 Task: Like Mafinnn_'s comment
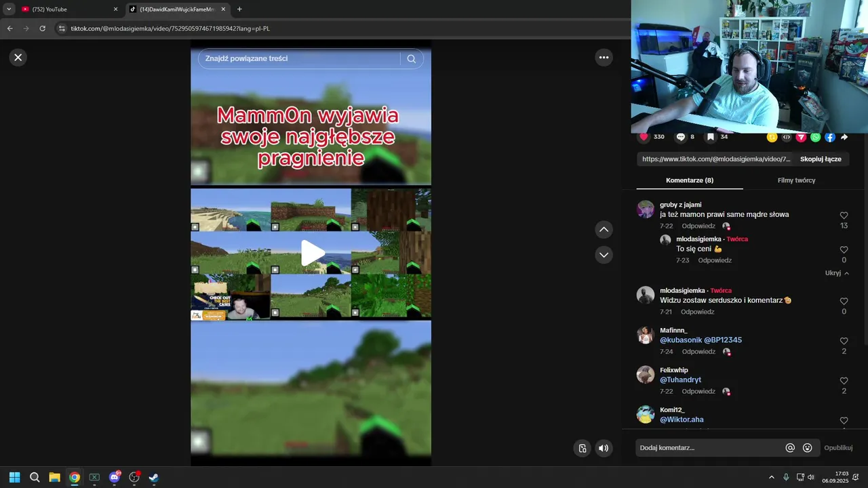844,342
